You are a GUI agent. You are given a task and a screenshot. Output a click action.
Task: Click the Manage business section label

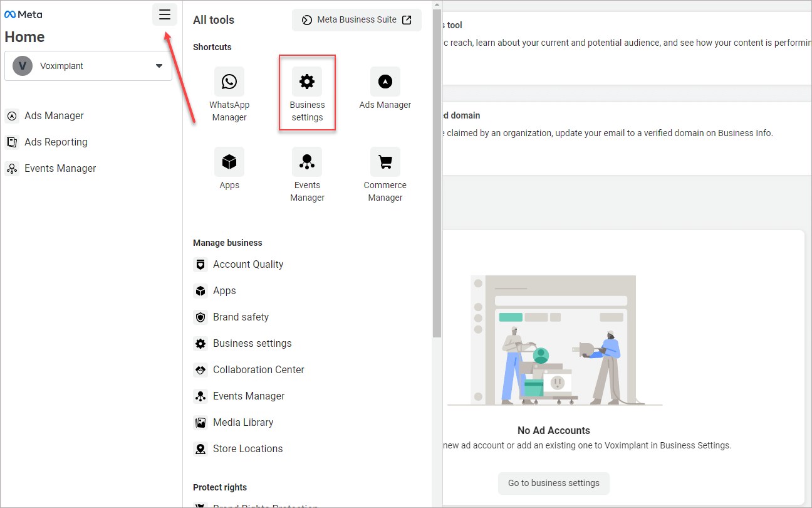pos(227,243)
